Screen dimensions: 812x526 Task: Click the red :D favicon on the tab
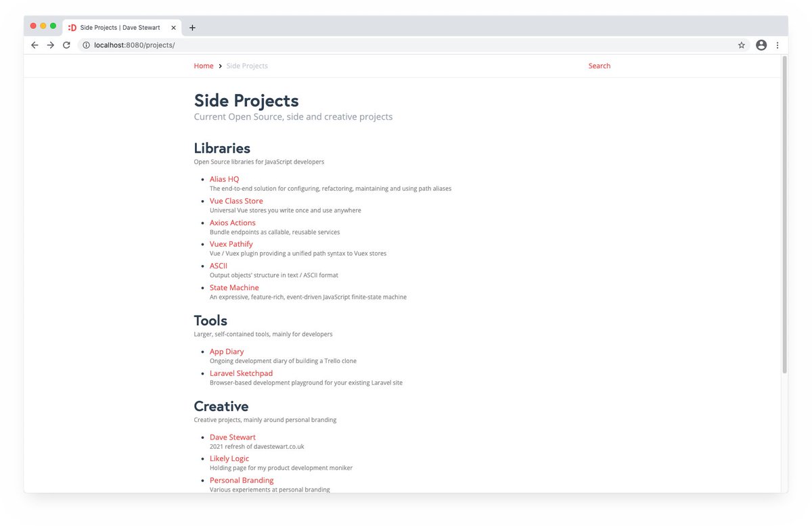pyautogui.click(x=72, y=28)
